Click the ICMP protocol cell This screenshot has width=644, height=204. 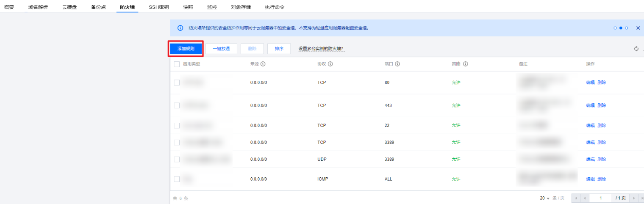coord(322,179)
